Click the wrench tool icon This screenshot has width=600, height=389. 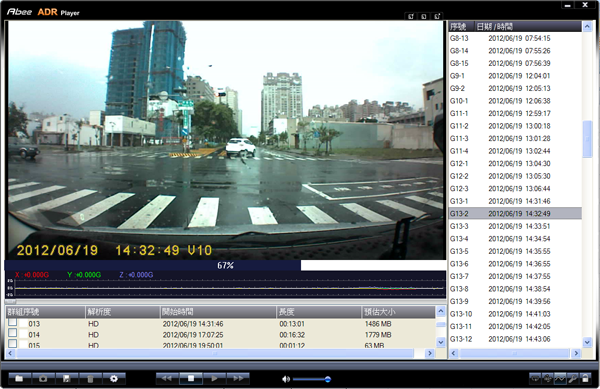point(572,379)
